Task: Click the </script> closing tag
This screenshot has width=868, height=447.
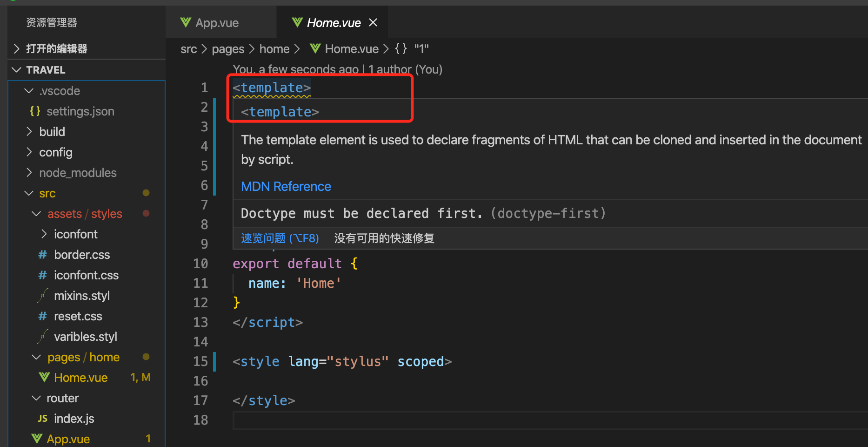Action: pyautogui.click(x=267, y=322)
